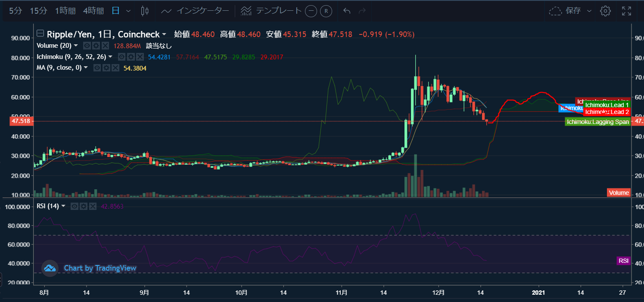Toggle visibility of the Volume indicator
The height and width of the screenshot is (302, 644).
pos(87,46)
